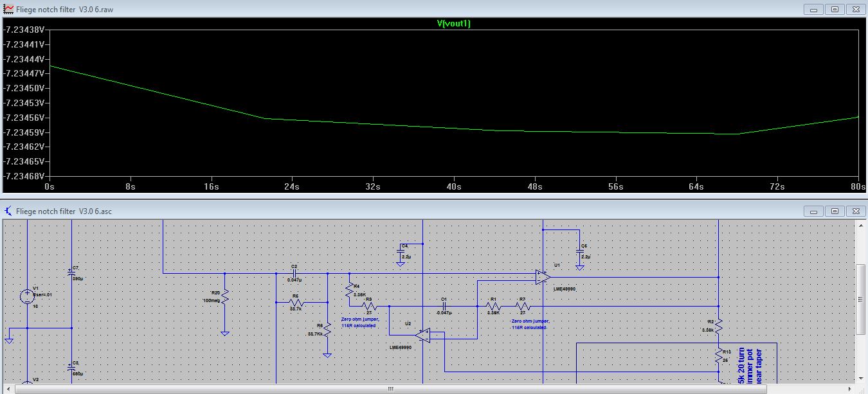Click the zero ohm jumper comment below R7
Image resolution: width=868 pixels, height=394 pixels.
click(531, 324)
